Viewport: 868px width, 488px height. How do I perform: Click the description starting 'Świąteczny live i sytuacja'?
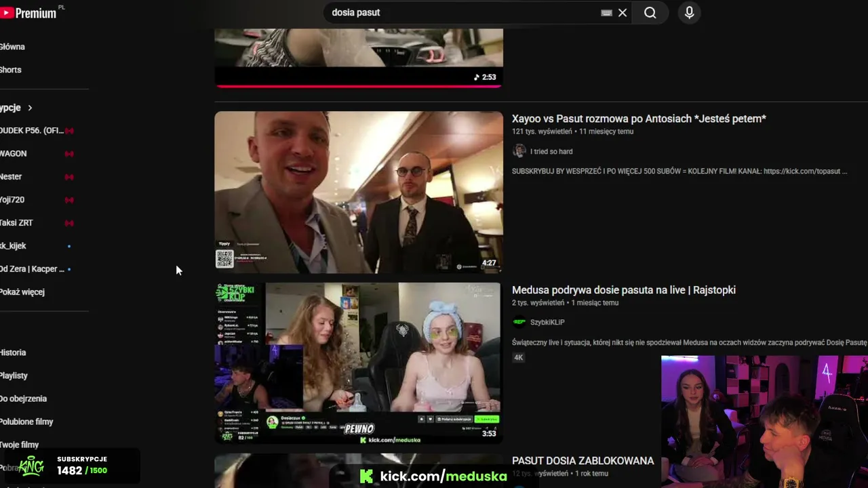coord(690,343)
